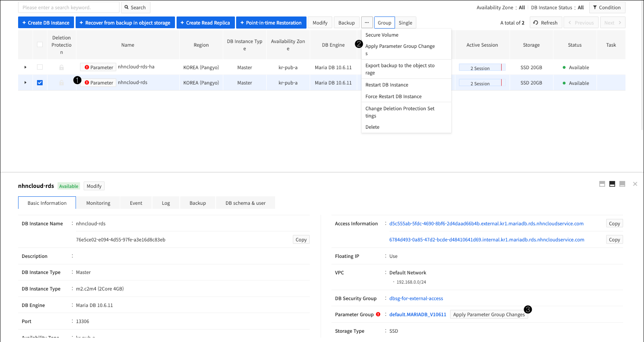The image size is (644, 342).
Task: Click the Available badge next to nhncloud-rds
Action: [x=69, y=186]
